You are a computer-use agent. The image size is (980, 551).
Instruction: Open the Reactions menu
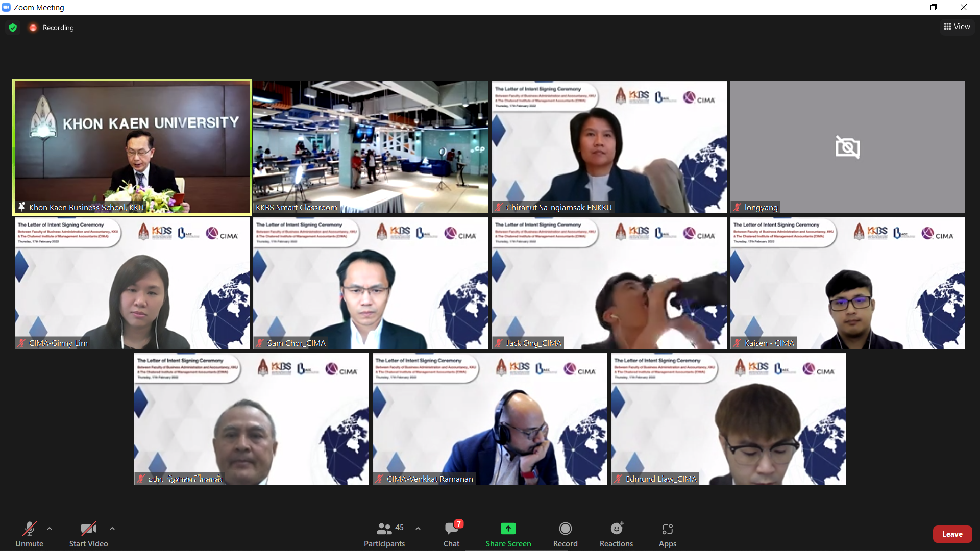pos(616,534)
